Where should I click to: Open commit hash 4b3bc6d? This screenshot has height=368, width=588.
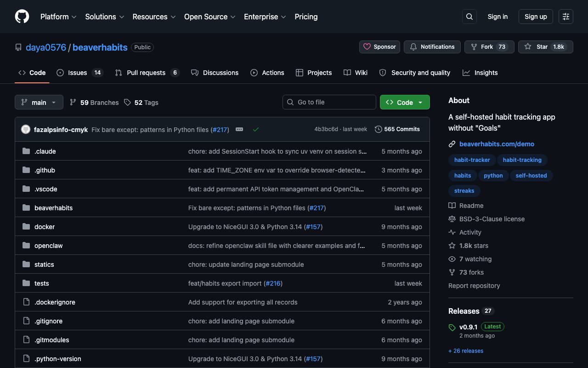click(326, 129)
